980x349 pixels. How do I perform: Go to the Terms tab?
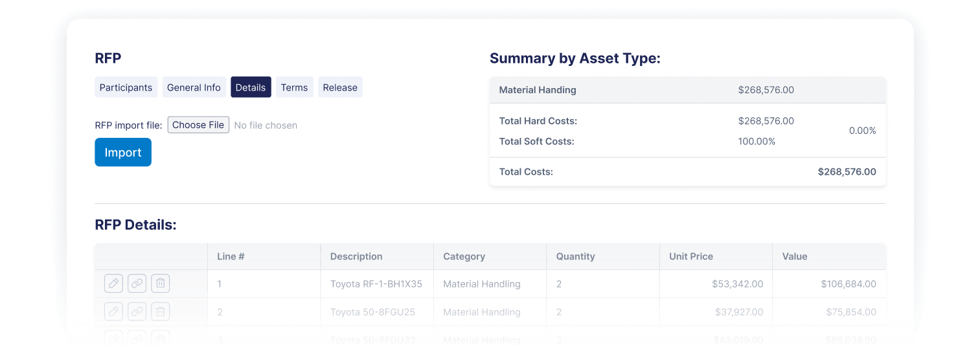pos(294,87)
